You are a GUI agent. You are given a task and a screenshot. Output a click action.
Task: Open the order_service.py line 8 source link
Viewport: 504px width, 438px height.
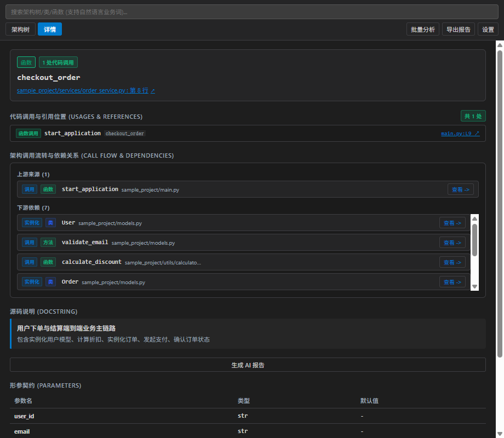coord(86,91)
